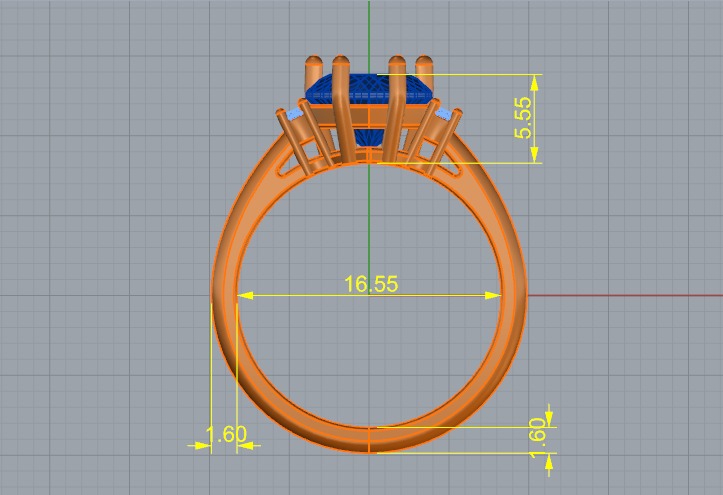Select the light blue side stone on the right
This screenshot has height=495, width=723.
pyautogui.click(x=444, y=114)
